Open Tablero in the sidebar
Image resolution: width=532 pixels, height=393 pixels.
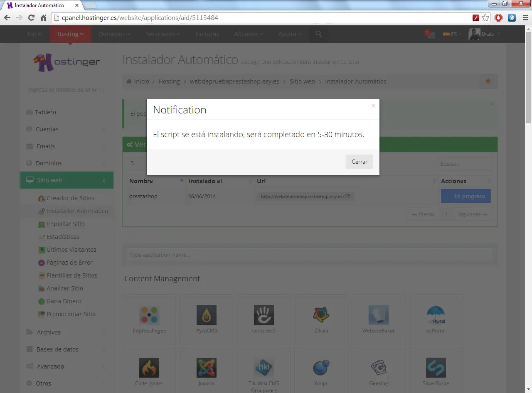(x=66, y=112)
